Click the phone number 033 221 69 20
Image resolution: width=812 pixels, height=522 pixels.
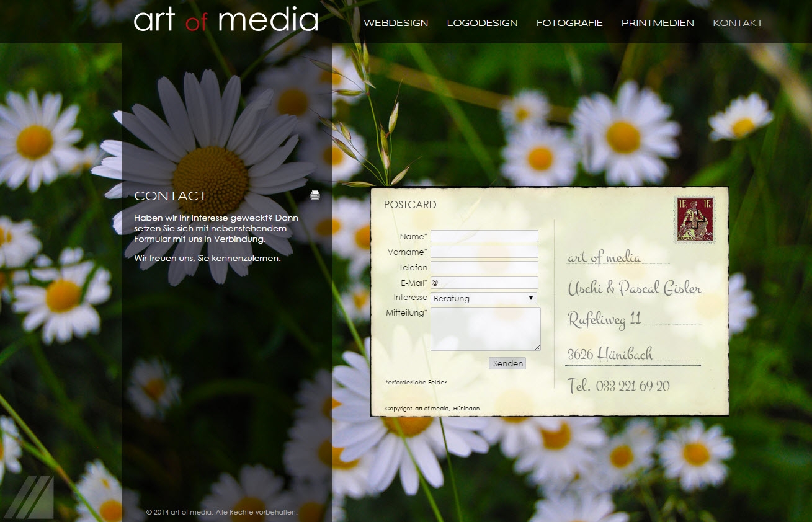coord(632,386)
